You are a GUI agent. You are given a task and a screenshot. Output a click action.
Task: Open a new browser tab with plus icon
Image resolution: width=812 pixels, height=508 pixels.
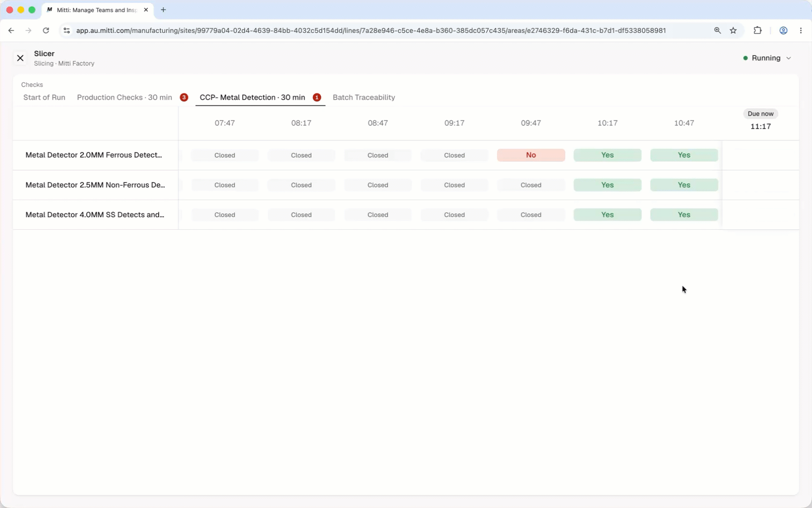click(x=163, y=10)
